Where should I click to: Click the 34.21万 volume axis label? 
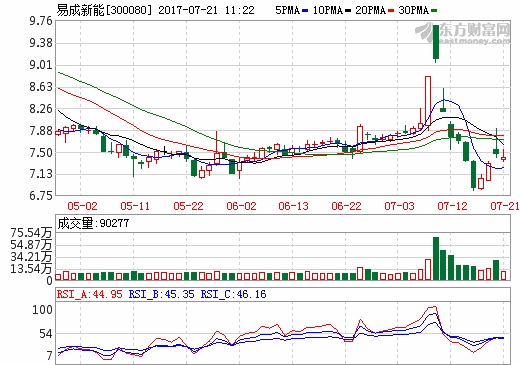pos(31,257)
